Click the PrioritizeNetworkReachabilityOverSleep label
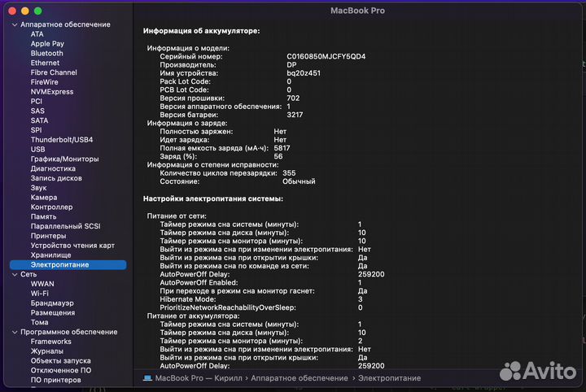 point(228,307)
